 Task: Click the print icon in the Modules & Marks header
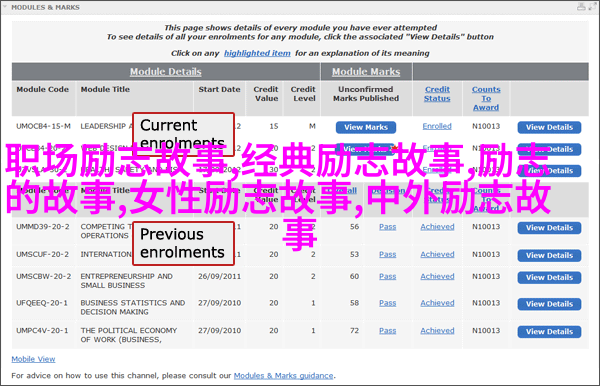[581, 7]
